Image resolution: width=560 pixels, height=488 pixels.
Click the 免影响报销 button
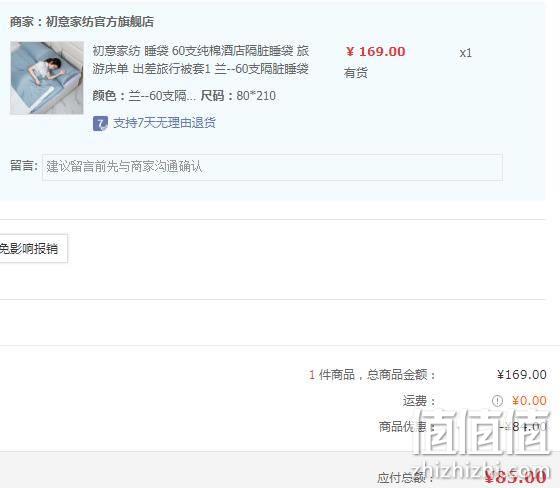pos(31,249)
